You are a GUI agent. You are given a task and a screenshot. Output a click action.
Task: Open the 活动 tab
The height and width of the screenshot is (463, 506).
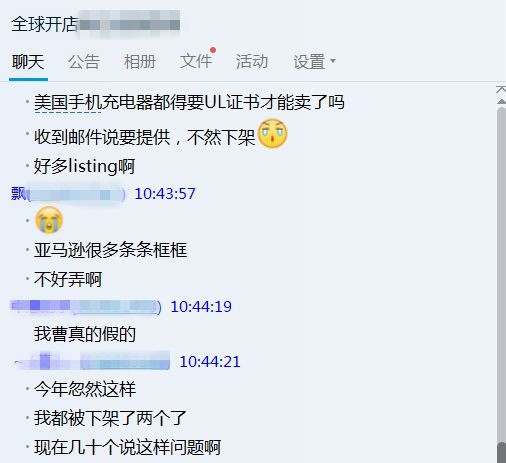click(252, 62)
